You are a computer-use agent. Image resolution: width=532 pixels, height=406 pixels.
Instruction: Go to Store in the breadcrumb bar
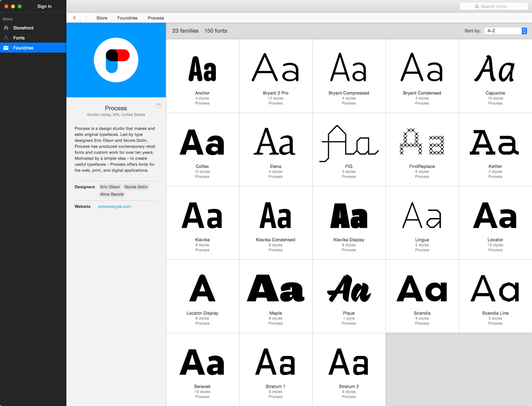[x=101, y=17]
